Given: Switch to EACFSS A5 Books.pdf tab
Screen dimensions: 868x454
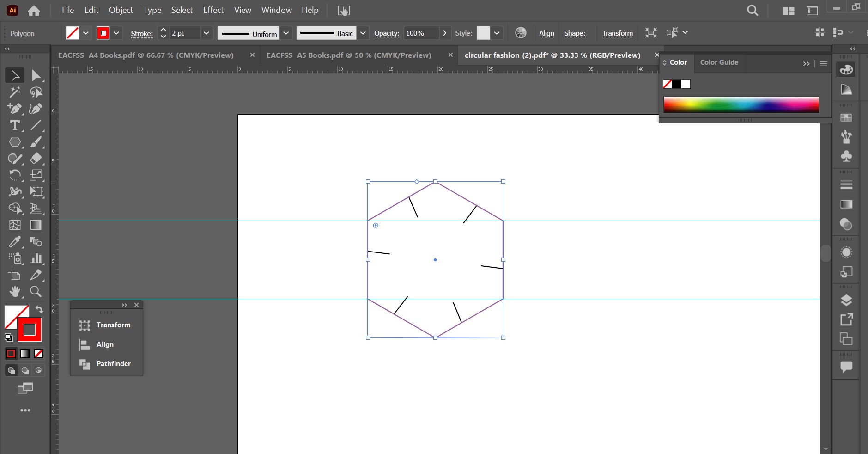Looking at the screenshot, I should (x=349, y=55).
